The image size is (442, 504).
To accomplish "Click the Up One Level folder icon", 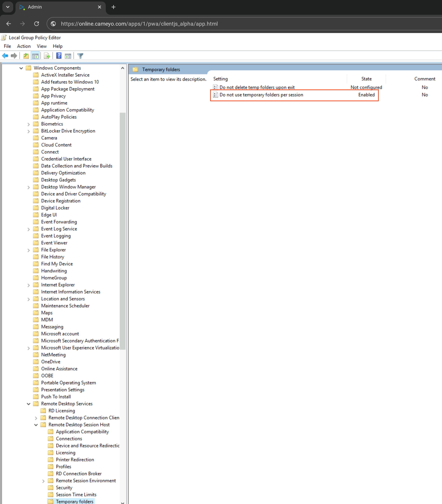I will coord(26,56).
